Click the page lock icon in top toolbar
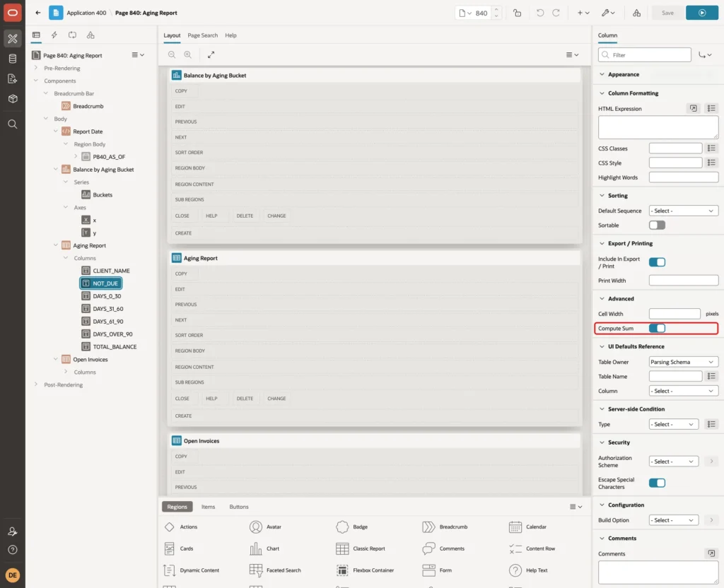This screenshot has height=588, width=724. [517, 13]
